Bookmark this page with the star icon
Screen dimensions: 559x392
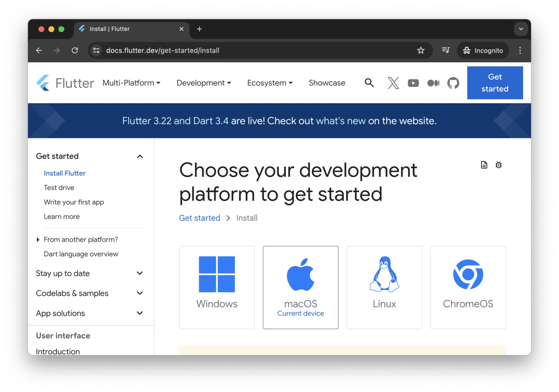(421, 50)
